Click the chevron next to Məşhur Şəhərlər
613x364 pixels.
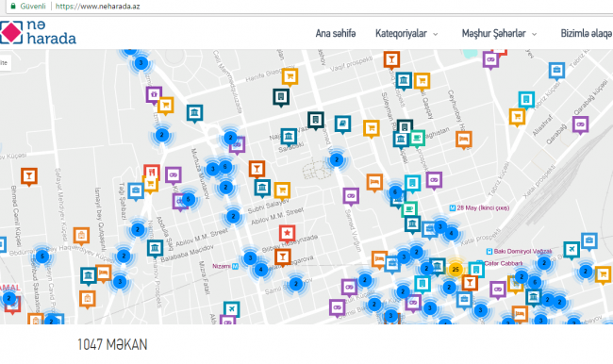534,34
